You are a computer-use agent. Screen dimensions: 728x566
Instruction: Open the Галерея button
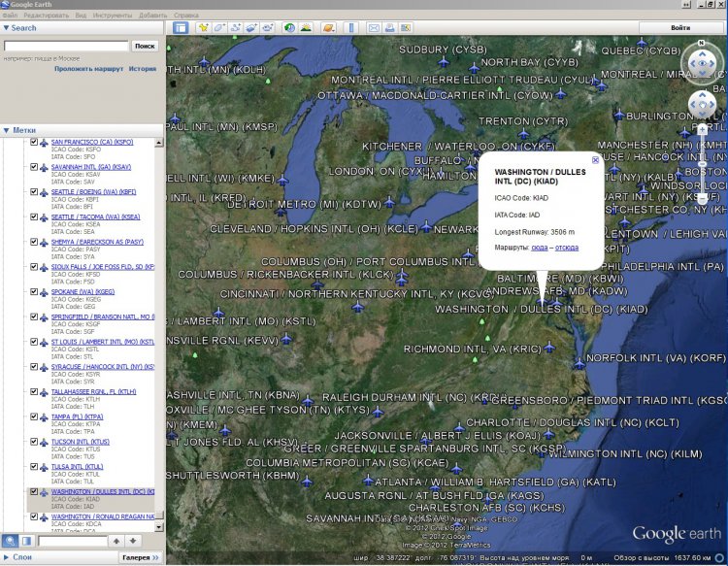click(x=141, y=557)
